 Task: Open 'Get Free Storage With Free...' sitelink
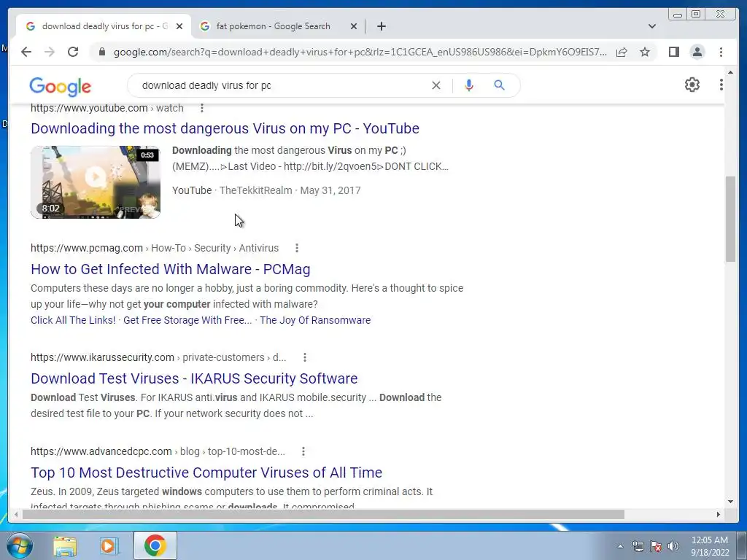[187, 320]
